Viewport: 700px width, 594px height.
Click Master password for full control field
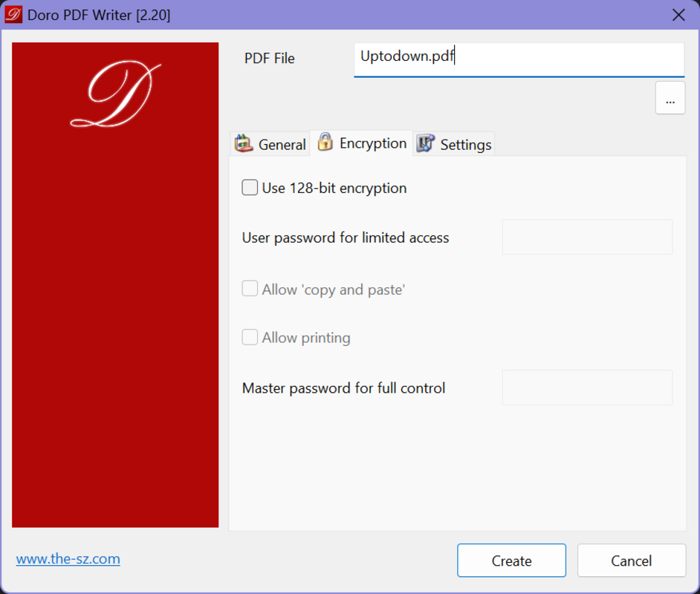[x=587, y=388]
